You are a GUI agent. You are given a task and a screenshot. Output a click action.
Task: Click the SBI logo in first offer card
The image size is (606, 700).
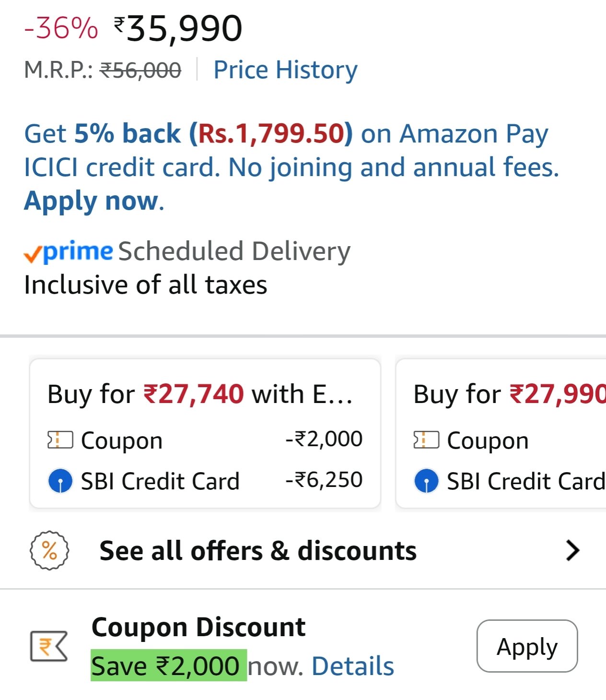pyautogui.click(x=60, y=481)
